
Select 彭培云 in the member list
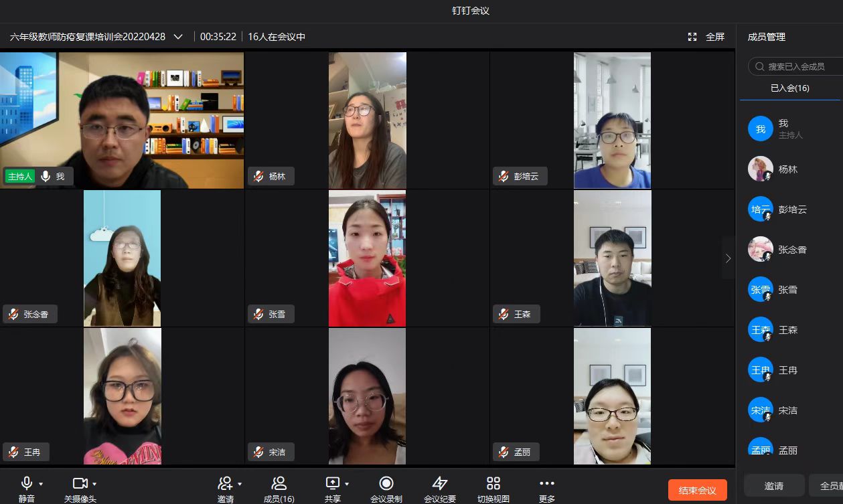pos(792,209)
